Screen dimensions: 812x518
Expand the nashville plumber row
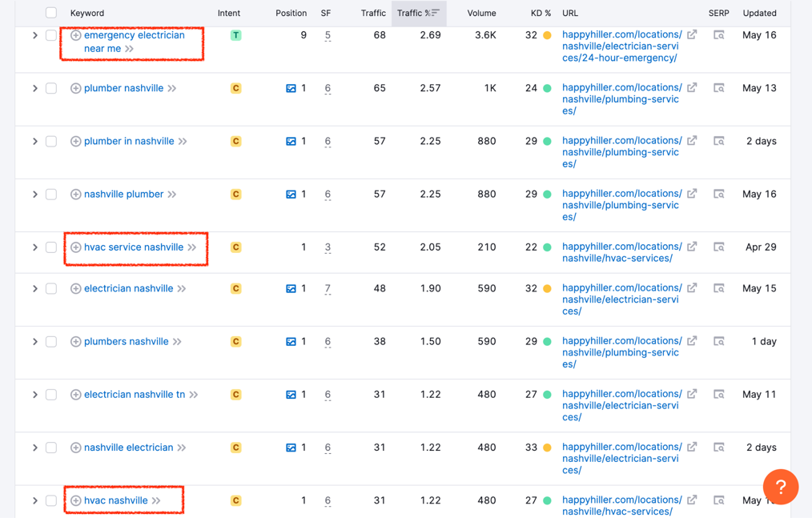34,195
